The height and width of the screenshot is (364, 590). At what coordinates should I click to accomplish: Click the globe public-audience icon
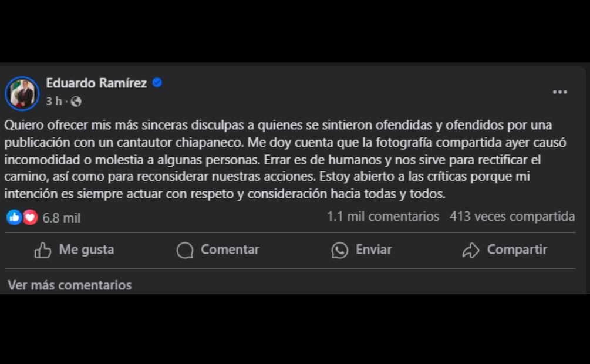click(x=76, y=102)
